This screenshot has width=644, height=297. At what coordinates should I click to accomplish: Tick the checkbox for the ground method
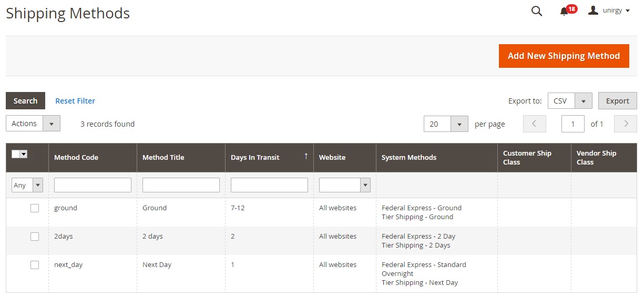(x=35, y=208)
